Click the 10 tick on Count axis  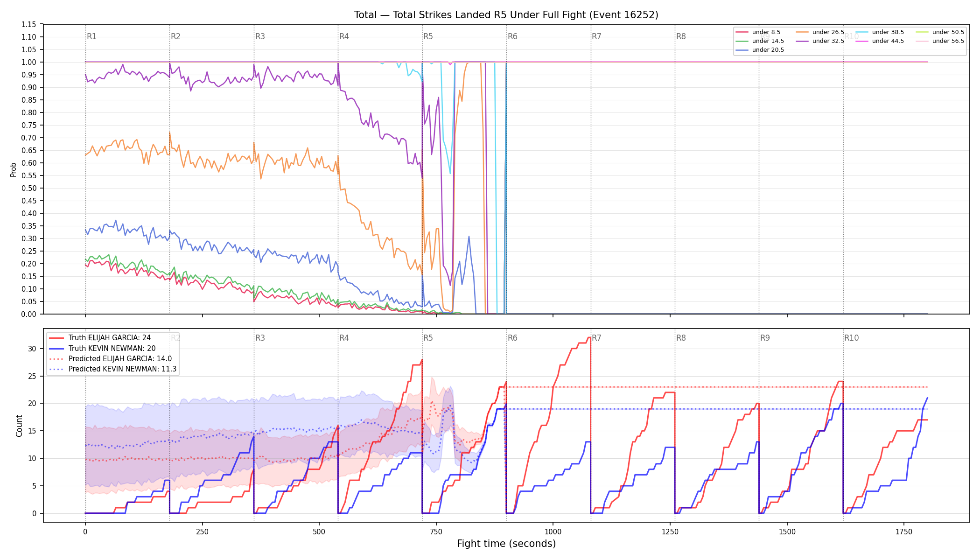pos(32,458)
